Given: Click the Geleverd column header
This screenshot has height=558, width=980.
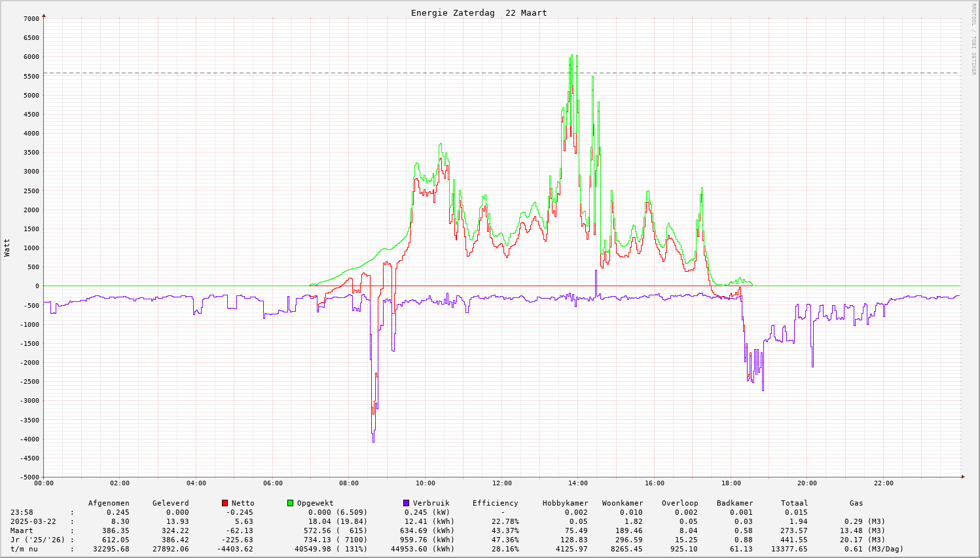Looking at the screenshot, I should [170, 503].
